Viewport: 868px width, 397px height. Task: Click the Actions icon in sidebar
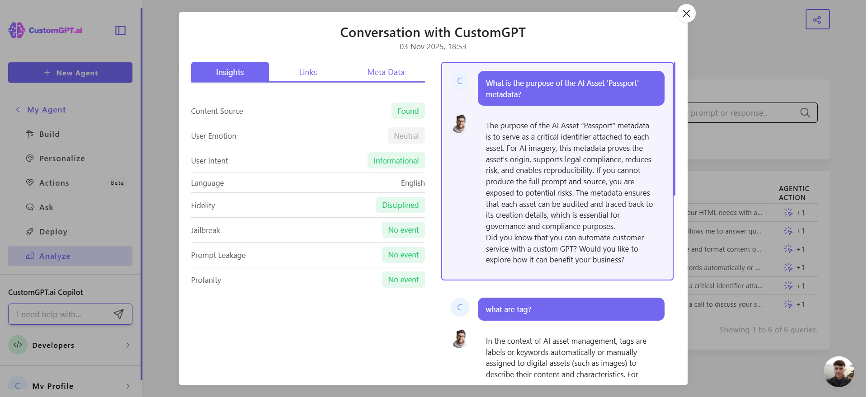[x=30, y=182]
